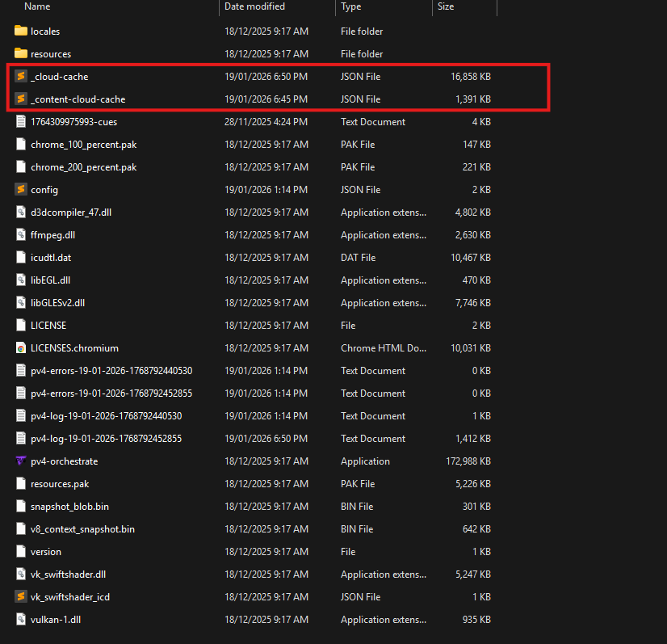The width and height of the screenshot is (667, 644).
Task: Select the resources folder name
Action: 51,54
